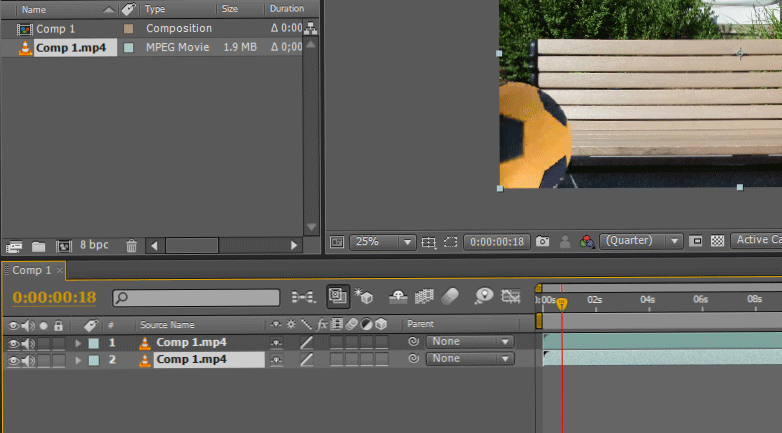This screenshot has height=433, width=782.
Task: Toggle hide shy layers icon
Action: coord(397,297)
